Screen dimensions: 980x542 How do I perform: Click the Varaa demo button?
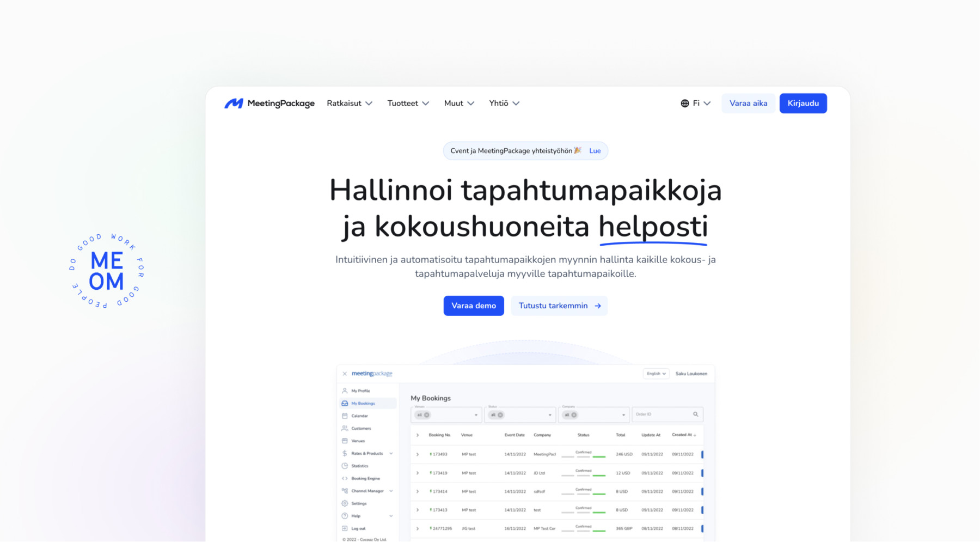click(x=474, y=306)
